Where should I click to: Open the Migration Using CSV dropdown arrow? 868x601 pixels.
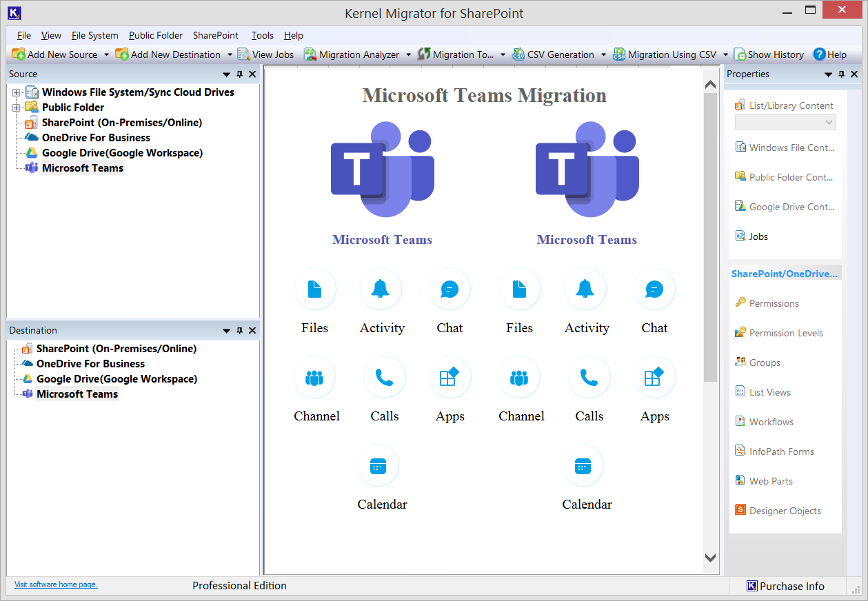[x=725, y=55]
